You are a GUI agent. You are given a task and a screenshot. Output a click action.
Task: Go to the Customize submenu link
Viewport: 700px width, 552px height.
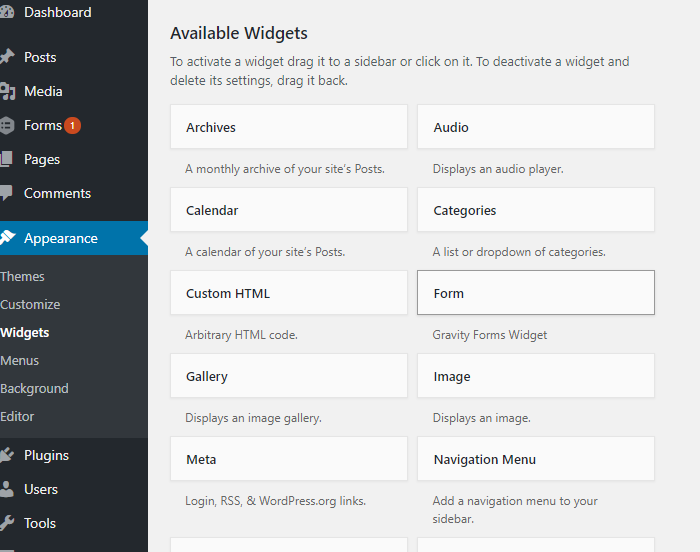coord(30,305)
